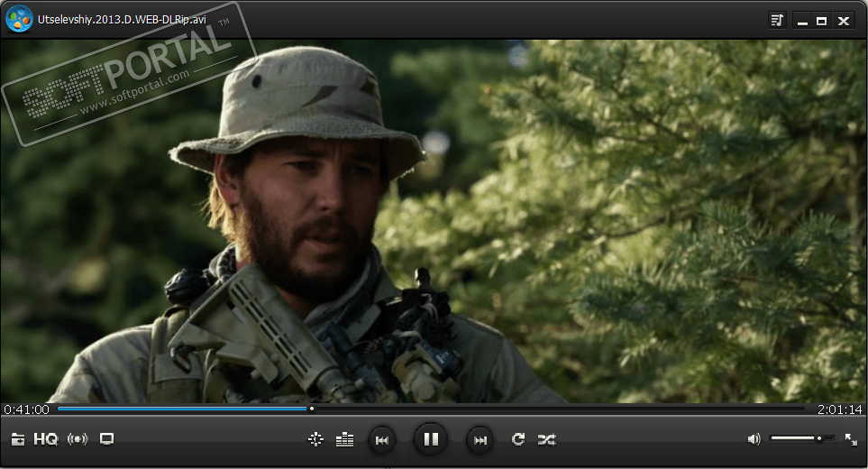
Task: Close the player window
Action: [x=844, y=21]
